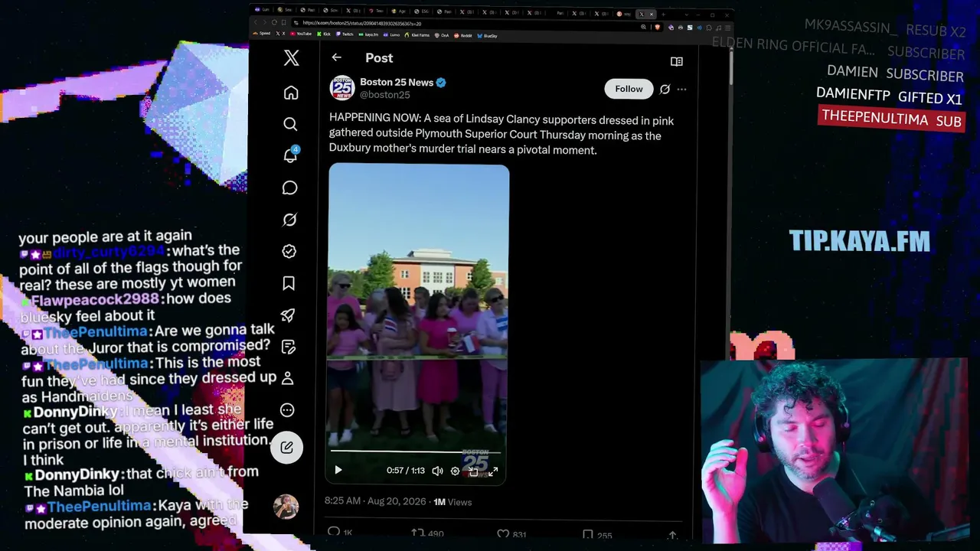
Task: Click the X logo in the sidebar
Action: (x=291, y=57)
